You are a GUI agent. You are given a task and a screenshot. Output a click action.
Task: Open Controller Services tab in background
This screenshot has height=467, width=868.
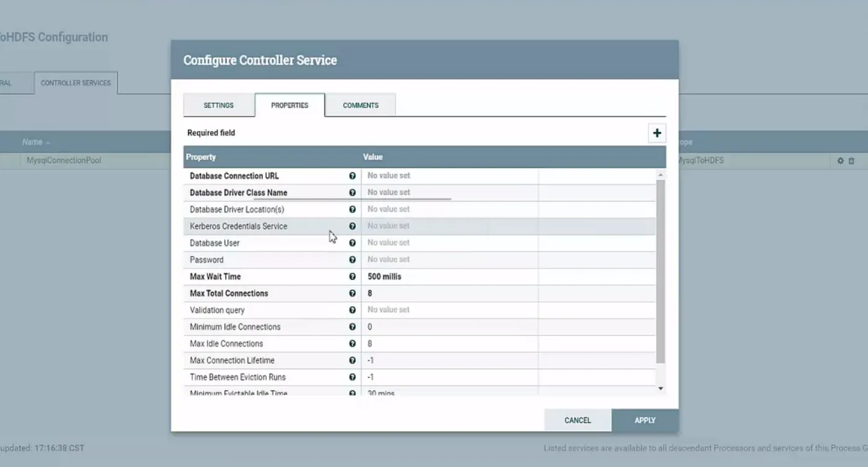[76, 83]
